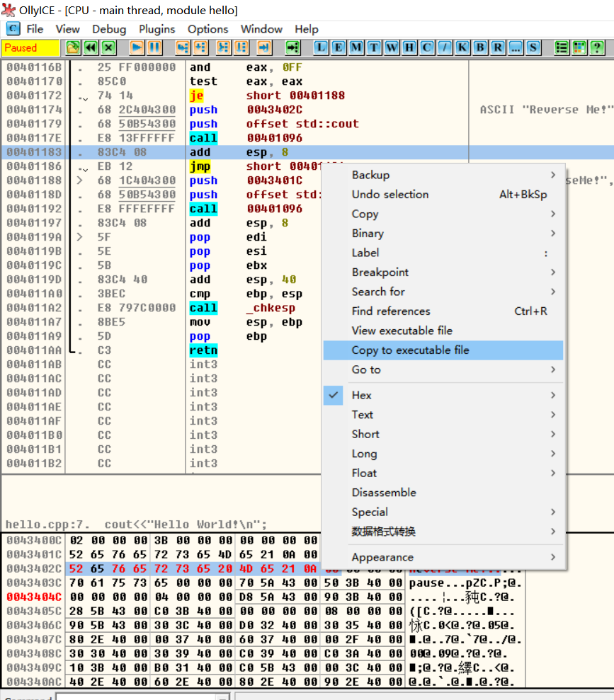Open the Plugins menu

tap(157, 29)
